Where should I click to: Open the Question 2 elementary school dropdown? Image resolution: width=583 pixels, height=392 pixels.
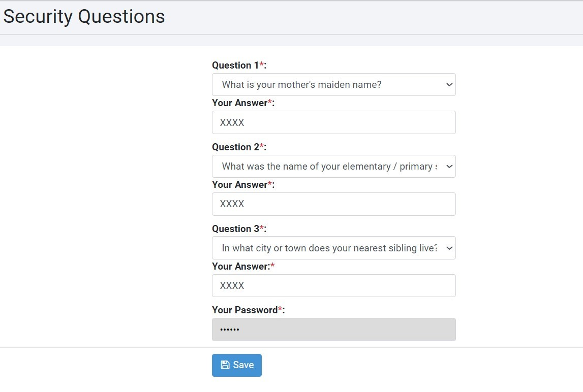point(334,166)
